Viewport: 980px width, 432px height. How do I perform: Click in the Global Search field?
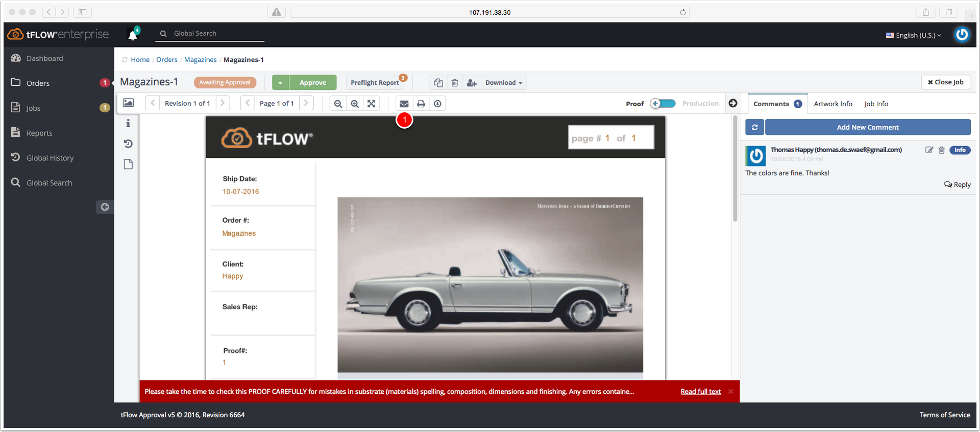point(218,33)
